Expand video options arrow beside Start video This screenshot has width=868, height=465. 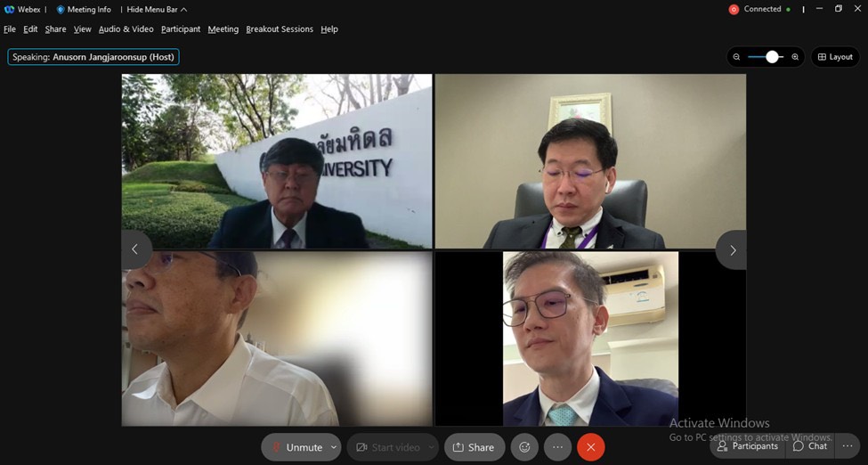click(431, 447)
